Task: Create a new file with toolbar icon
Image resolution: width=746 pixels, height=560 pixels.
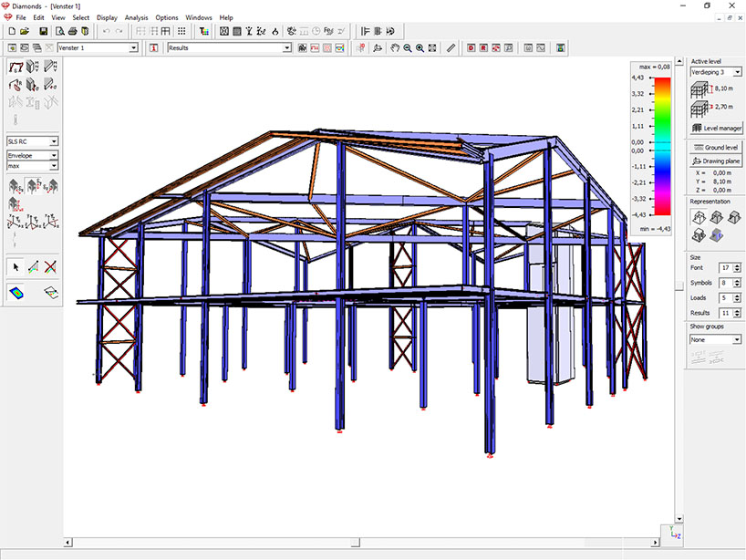Action: 12,31
